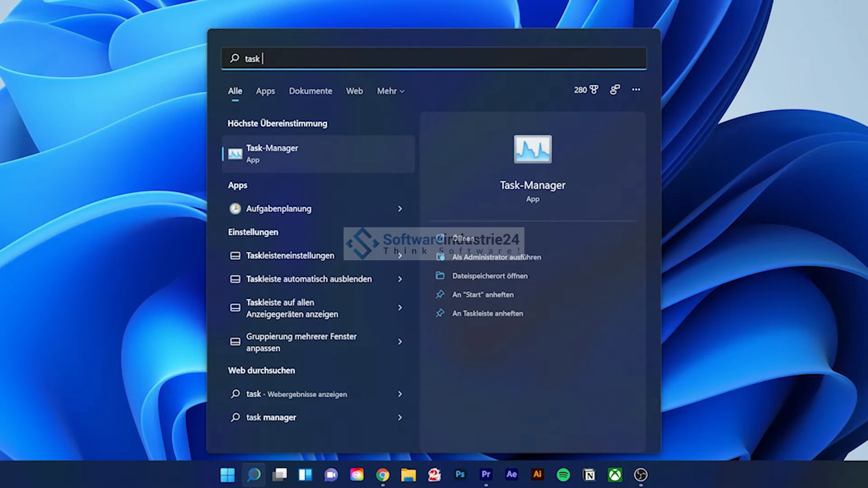
Task: Open the account connection icon in search header
Action: click(x=615, y=90)
